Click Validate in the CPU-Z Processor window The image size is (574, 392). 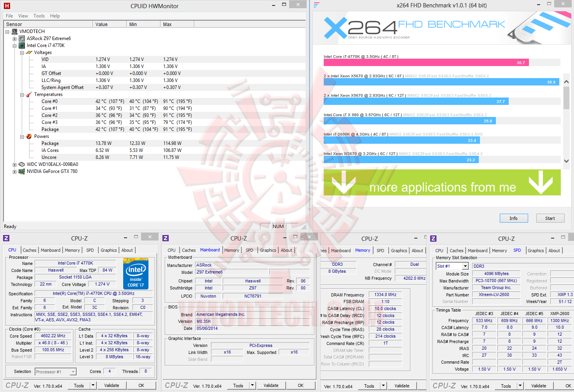[112, 385]
